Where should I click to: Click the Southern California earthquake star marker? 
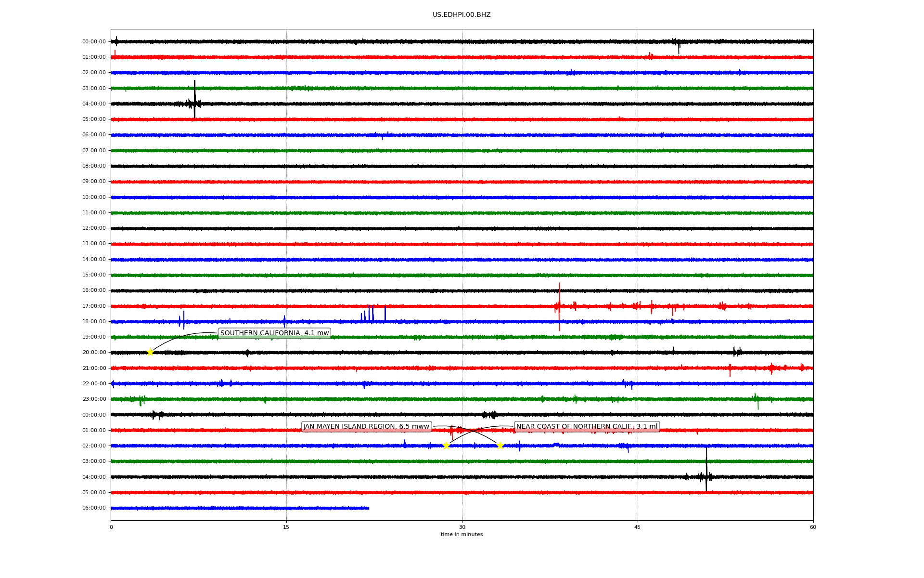point(150,352)
